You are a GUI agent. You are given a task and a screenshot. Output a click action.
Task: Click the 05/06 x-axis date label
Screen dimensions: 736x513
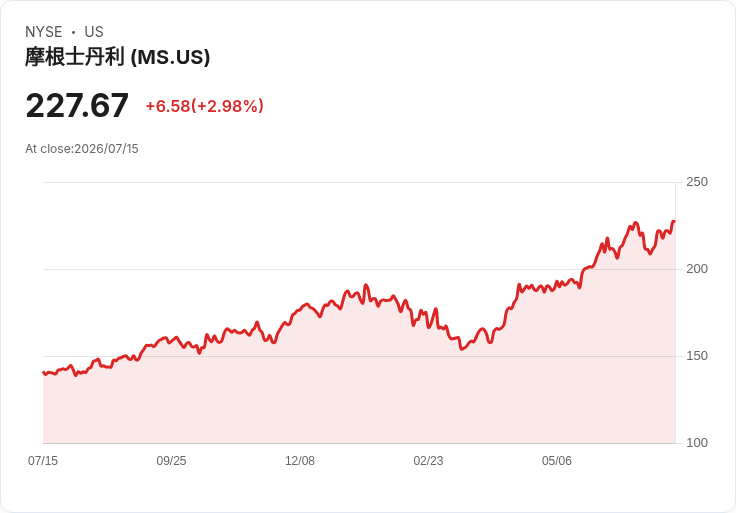tap(557, 460)
